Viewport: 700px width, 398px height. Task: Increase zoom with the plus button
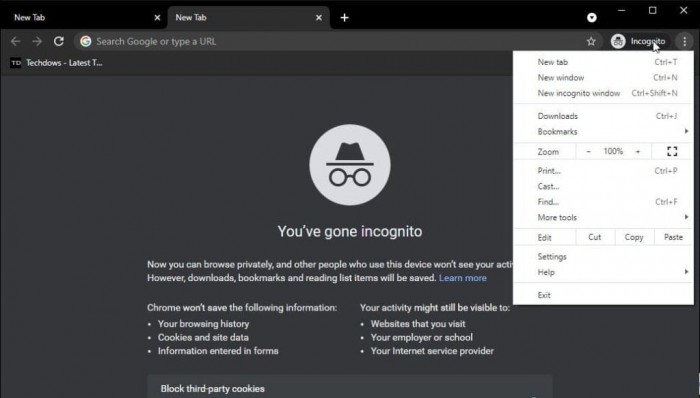point(638,152)
